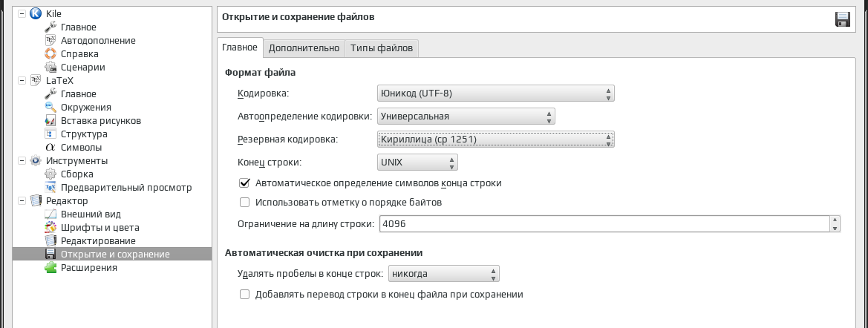The width and height of the screenshot is (868, 328).
Task: Click the green puzzle icon for Расширения
Action: coord(50,268)
